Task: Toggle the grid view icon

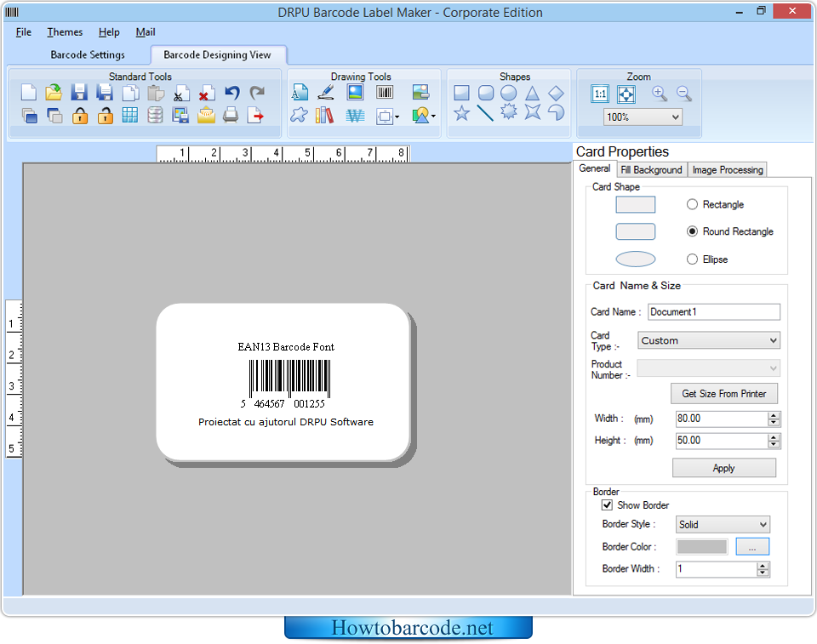Action: (x=130, y=115)
